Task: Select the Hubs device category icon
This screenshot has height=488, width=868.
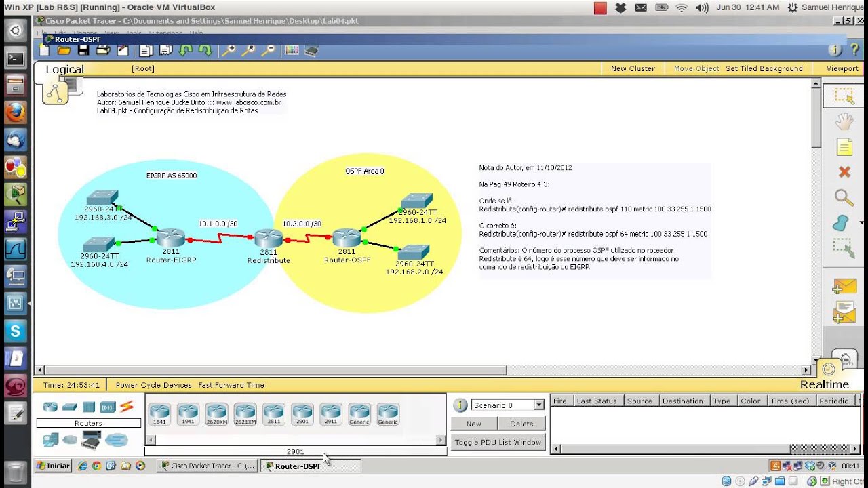Action: click(x=88, y=407)
